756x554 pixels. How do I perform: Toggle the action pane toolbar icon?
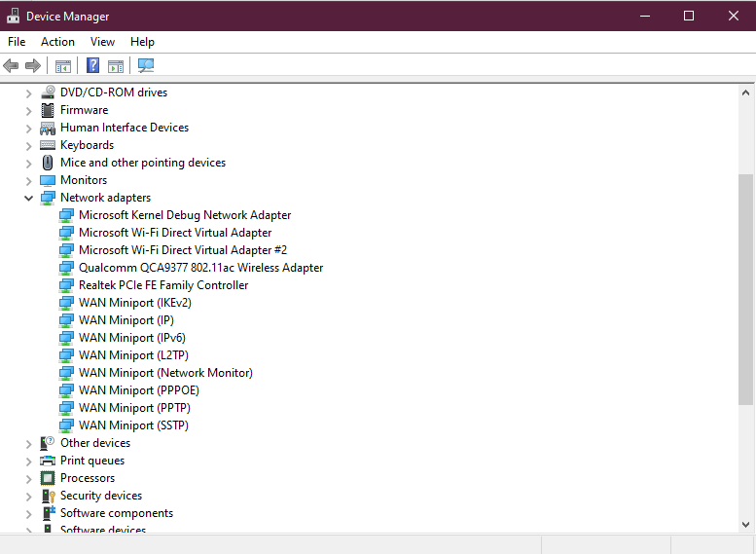[x=116, y=65]
